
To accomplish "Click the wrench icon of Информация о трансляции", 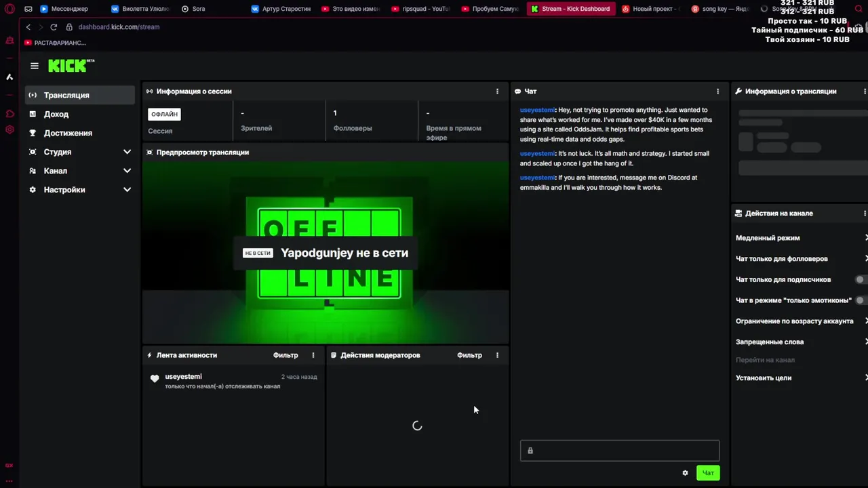I will click(738, 91).
